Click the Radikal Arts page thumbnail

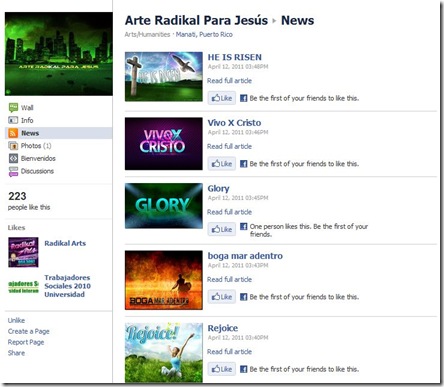23,252
